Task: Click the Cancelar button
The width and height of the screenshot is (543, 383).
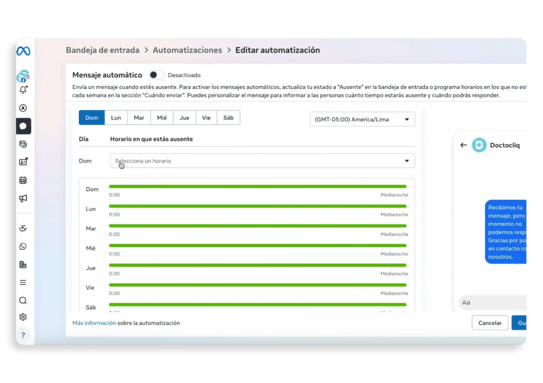Action: pyautogui.click(x=490, y=323)
